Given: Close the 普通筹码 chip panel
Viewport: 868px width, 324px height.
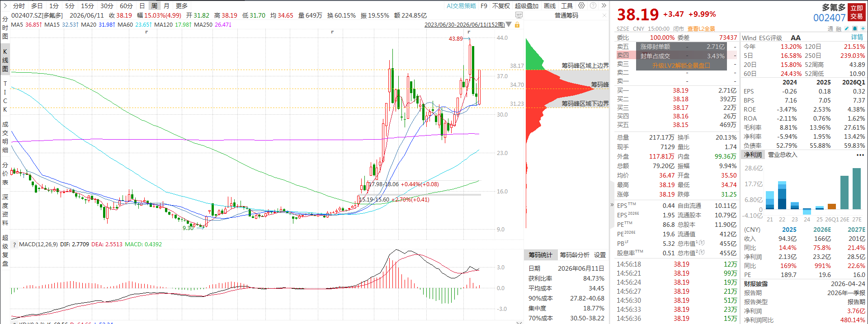Looking at the screenshot, I should point(604,15).
